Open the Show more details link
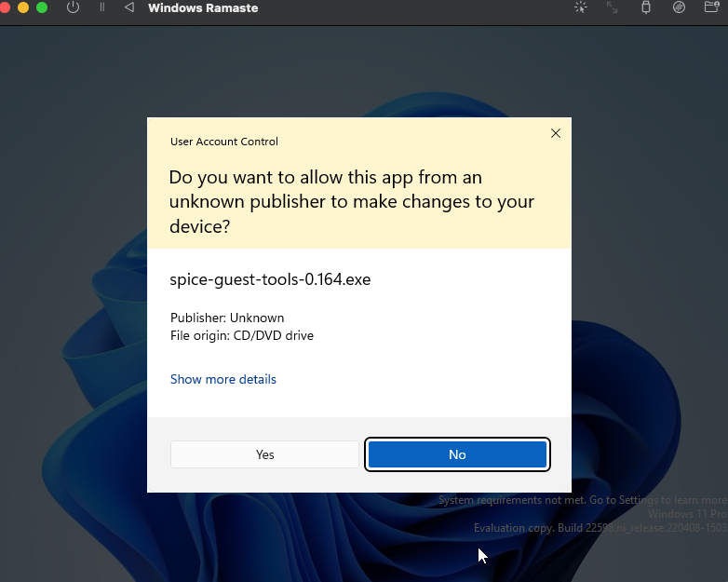The image size is (728, 582). click(222, 379)
